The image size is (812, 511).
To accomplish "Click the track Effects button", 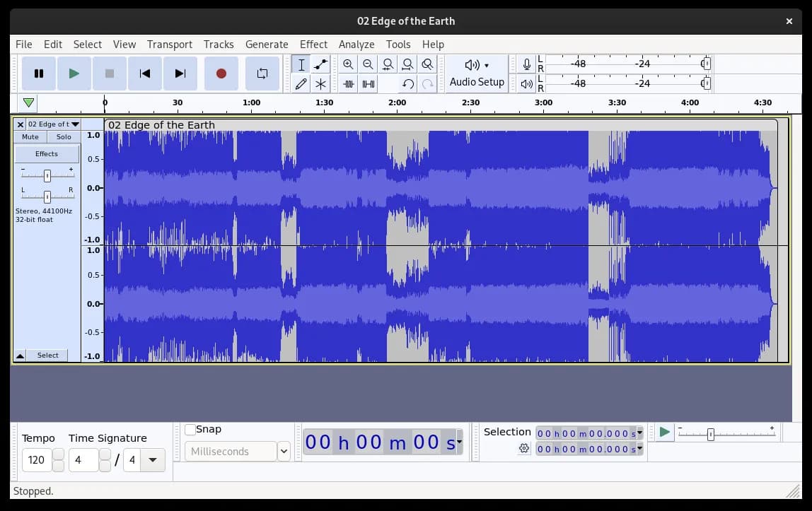I will 47,153.
